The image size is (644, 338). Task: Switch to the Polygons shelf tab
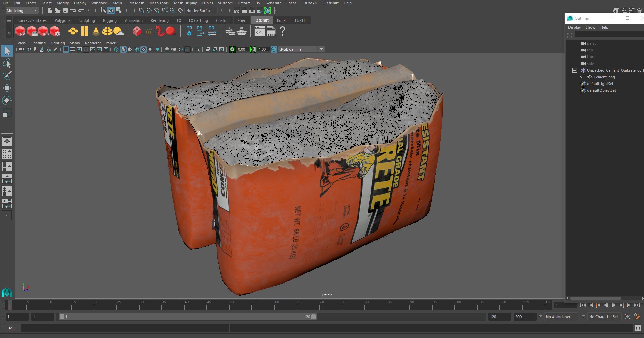[62, 20]
